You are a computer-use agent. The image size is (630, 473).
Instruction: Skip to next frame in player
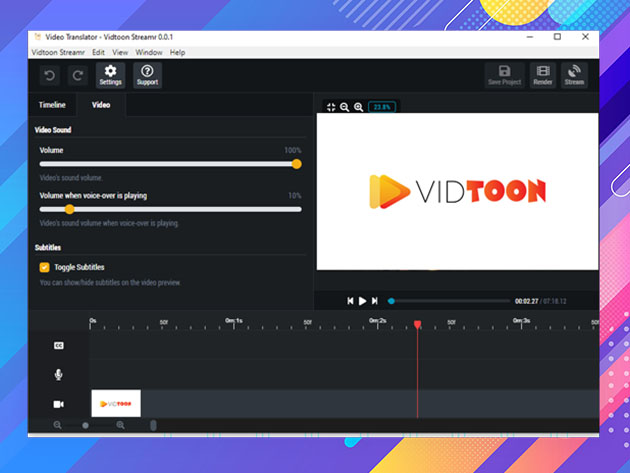point(374,301)
